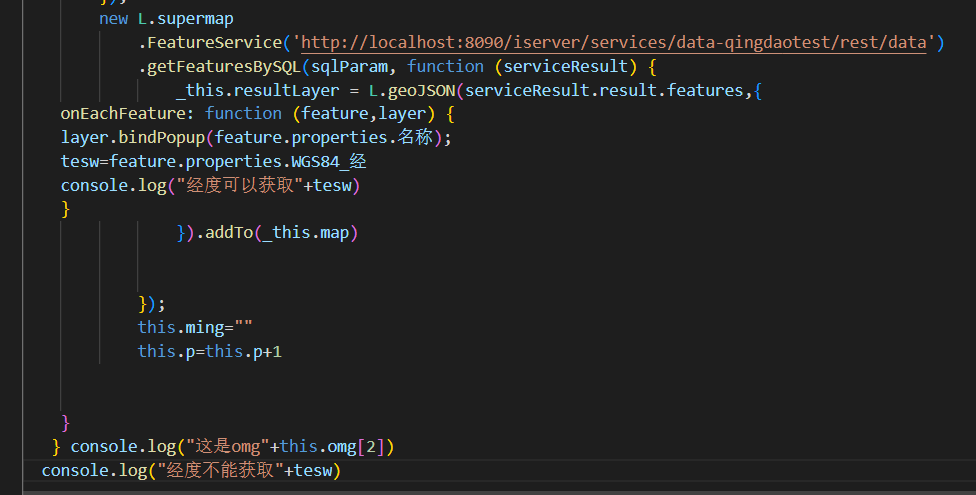Open the localhost iserver URL link
This screenshot has height=495, width=976.
(x=614, y=42)
